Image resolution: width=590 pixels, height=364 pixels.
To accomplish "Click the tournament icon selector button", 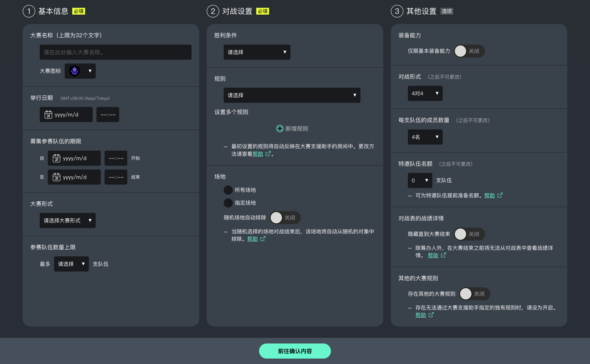I will 80,71.
